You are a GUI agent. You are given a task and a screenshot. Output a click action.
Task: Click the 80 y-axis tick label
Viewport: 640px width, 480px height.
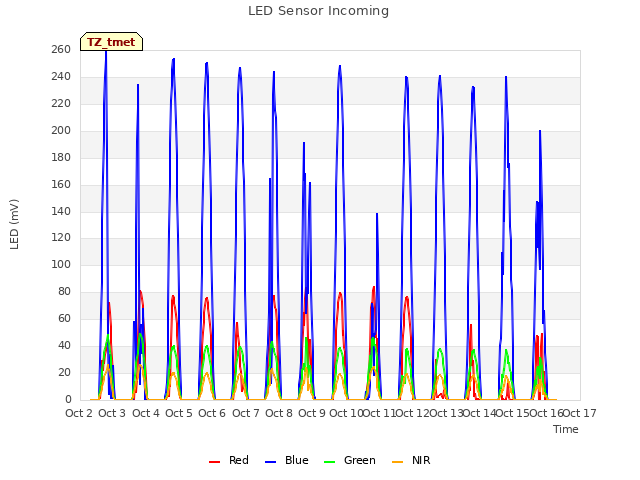click(x=64, y=291)
